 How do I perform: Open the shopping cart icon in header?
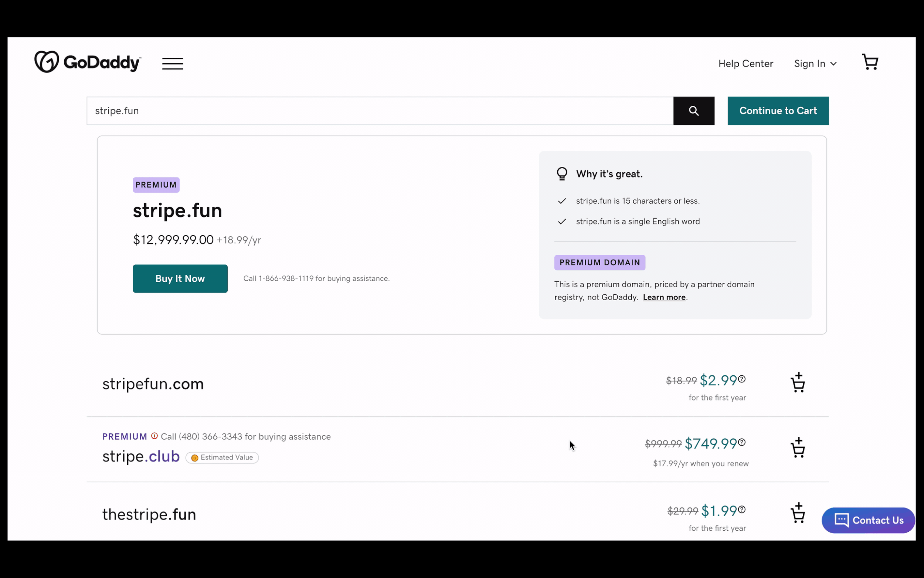tap(870, 62)
